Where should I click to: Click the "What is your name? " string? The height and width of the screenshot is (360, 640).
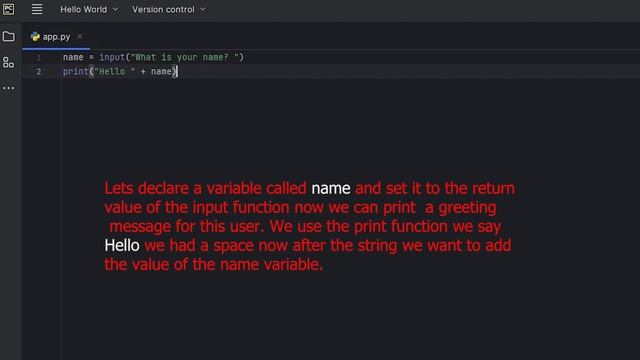coord(185,57)
